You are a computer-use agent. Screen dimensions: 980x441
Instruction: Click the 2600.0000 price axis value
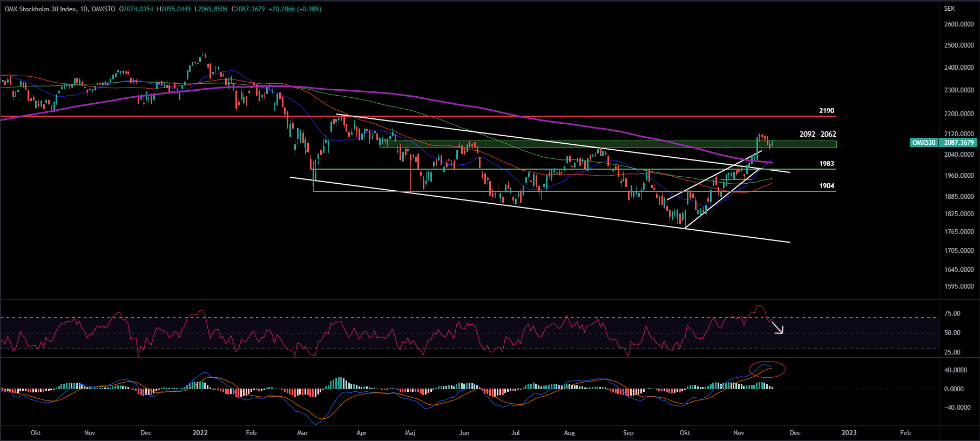[x=959, y=24]
